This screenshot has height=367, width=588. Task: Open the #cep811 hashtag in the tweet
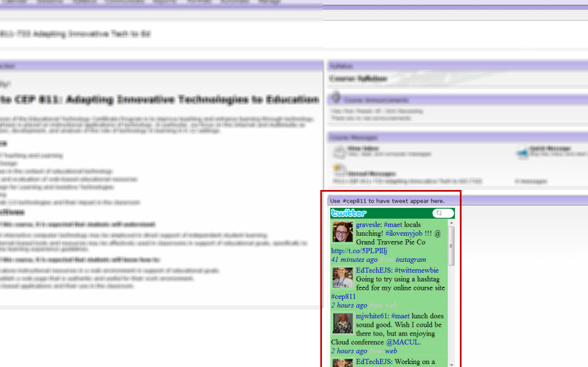click(x=343, y=296)
